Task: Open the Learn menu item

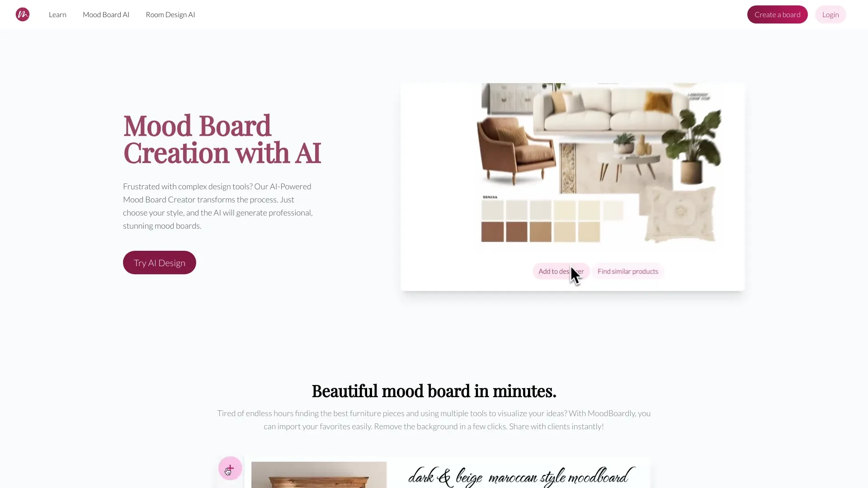Action: [58, 14]
